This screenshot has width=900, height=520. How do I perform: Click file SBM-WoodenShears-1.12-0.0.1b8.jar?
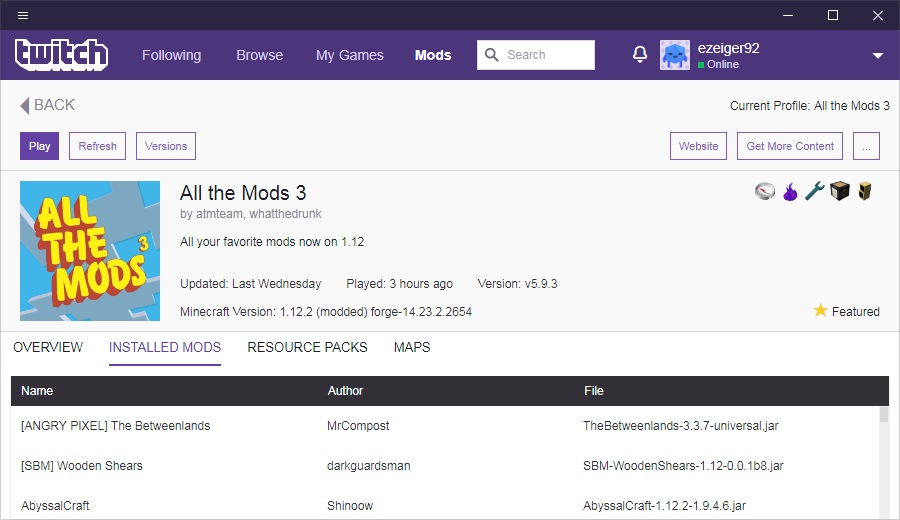(x=683, y=465)
